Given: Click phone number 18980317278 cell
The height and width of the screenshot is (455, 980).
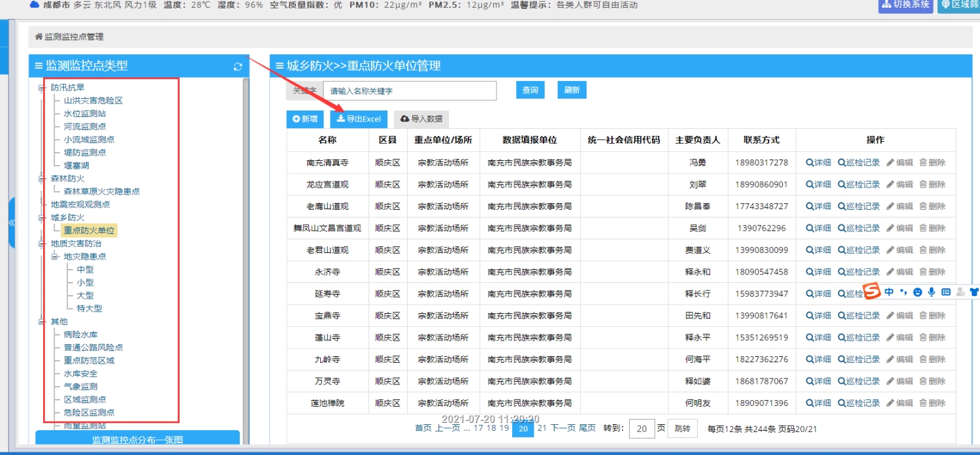Looking at the screenshot, I should tap(762, 163).
